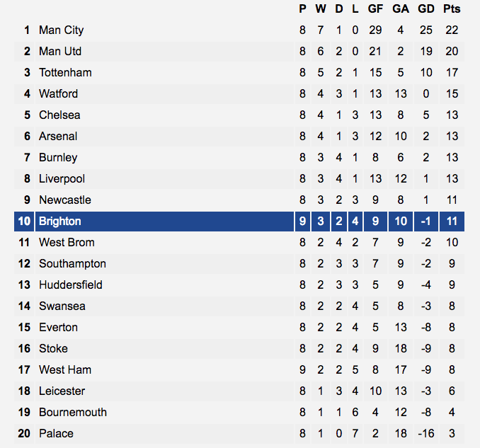The image size is (480, 448).
Task: Click the Newcastle team name
Action: point(65,200)
